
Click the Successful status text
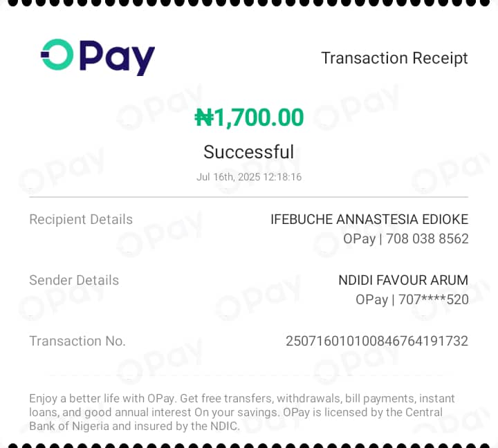[249, 152]
